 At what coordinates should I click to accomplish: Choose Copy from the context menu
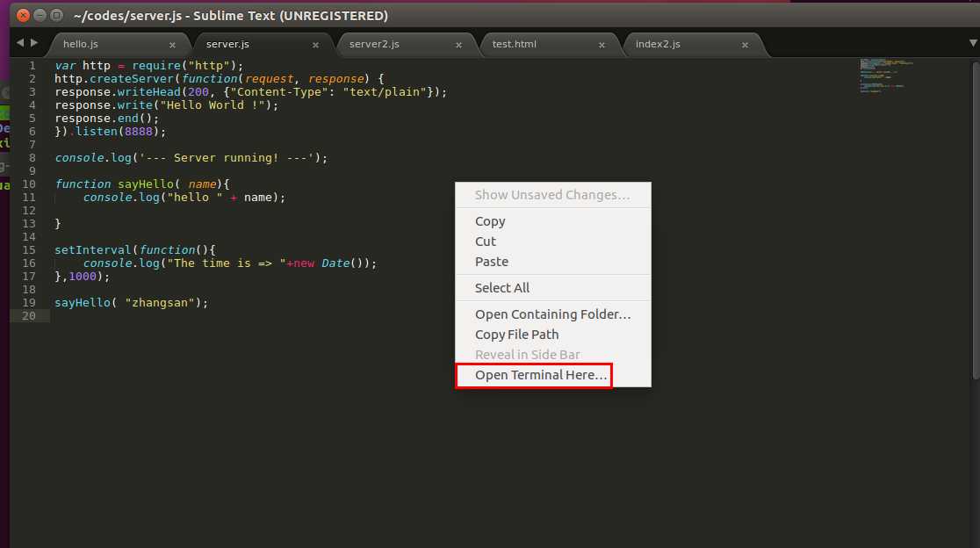[553, 221]
